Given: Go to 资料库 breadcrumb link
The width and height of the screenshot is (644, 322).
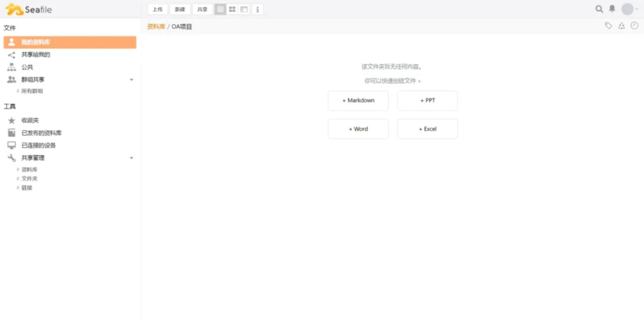Looking at the screenshot, I should pyautogui.click(x=156, y=27).
